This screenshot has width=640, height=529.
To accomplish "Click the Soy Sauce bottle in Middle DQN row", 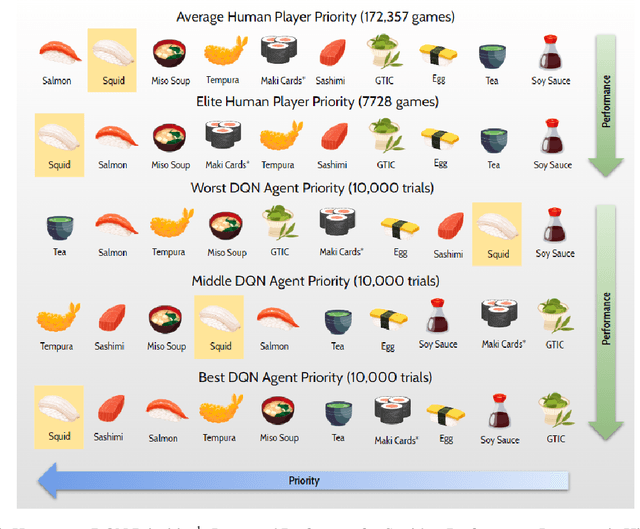I will [437, 316].
